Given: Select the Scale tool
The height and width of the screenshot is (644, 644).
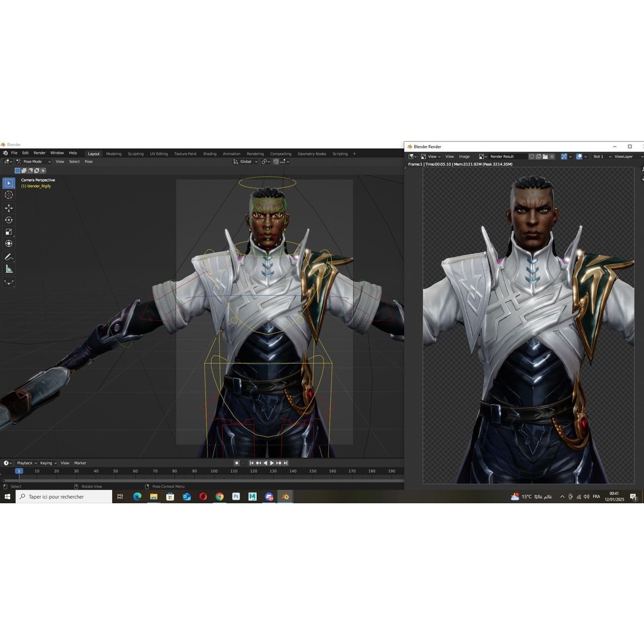Looking at the screenshot, I should pyautogui.click(x=8, y=232).
